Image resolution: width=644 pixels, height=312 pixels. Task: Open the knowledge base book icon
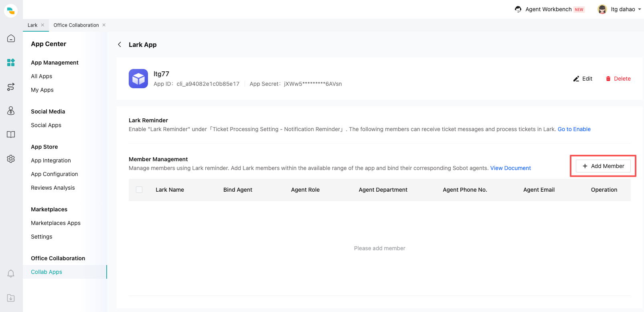(x=11, y=135)
